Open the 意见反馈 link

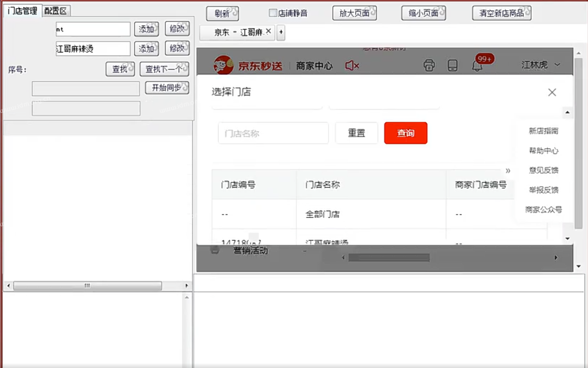pos(543,170)
